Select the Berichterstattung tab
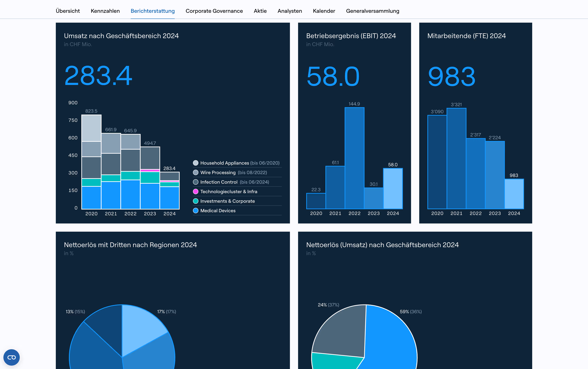The height and width of the screenshot is (369, 588). [x=153, y=11]
